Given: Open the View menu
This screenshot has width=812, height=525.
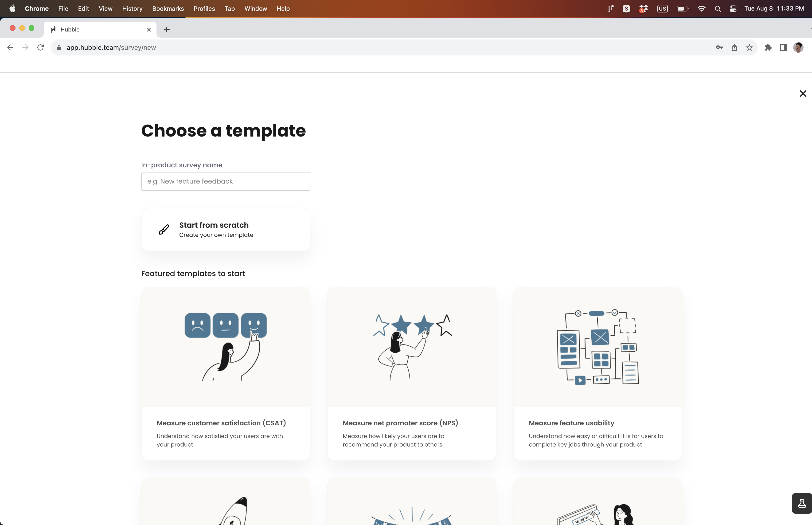Looking at the screenshot, I should click(106, 8).
